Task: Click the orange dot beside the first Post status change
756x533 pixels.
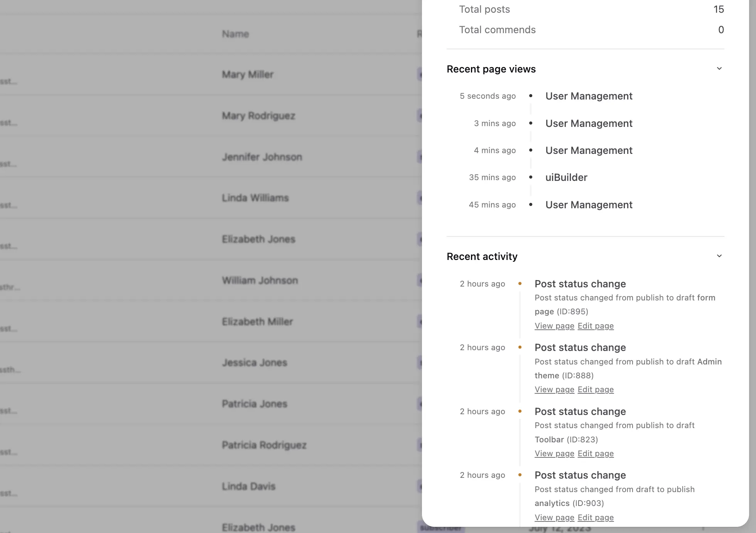Action: [520, 283]
